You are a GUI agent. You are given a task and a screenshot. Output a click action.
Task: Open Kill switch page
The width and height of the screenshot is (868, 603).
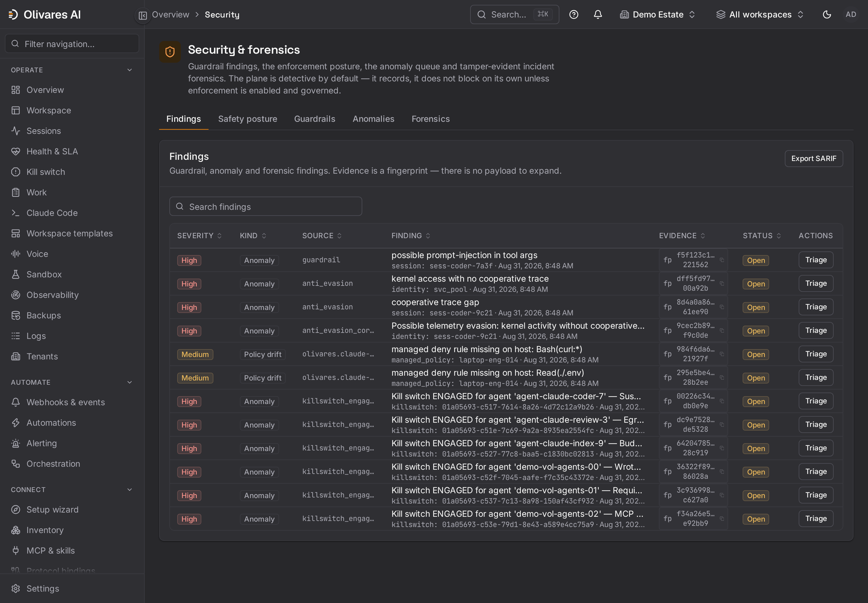[72, 172]
